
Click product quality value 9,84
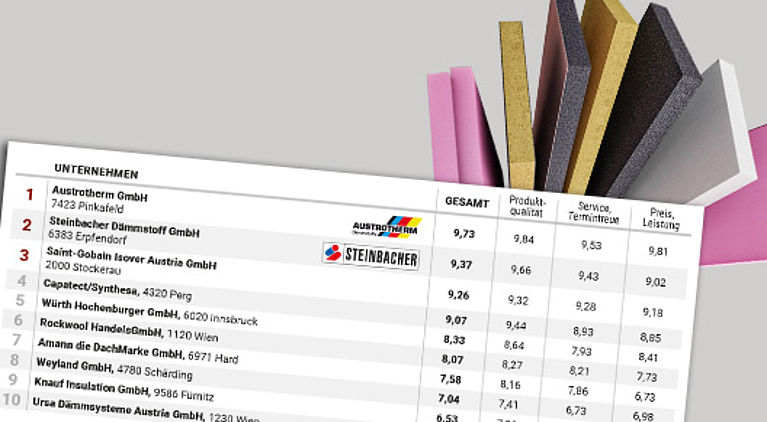click(523, 239)
